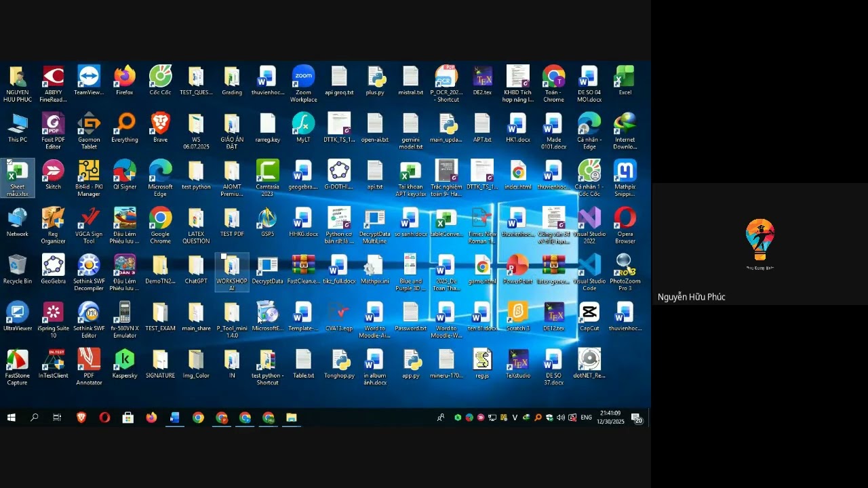
Task: Select the Network desktop icon
Action: click(x=17, y=222)
